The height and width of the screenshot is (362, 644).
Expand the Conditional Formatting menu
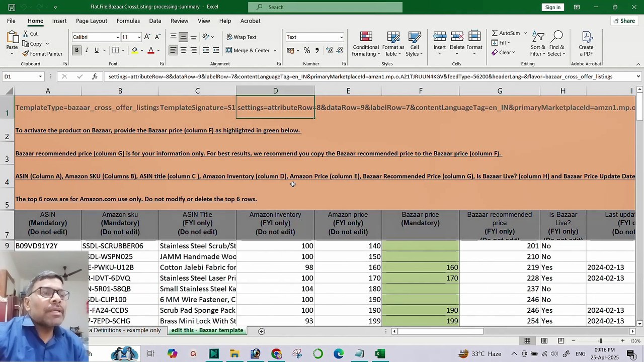coord(366,44)
